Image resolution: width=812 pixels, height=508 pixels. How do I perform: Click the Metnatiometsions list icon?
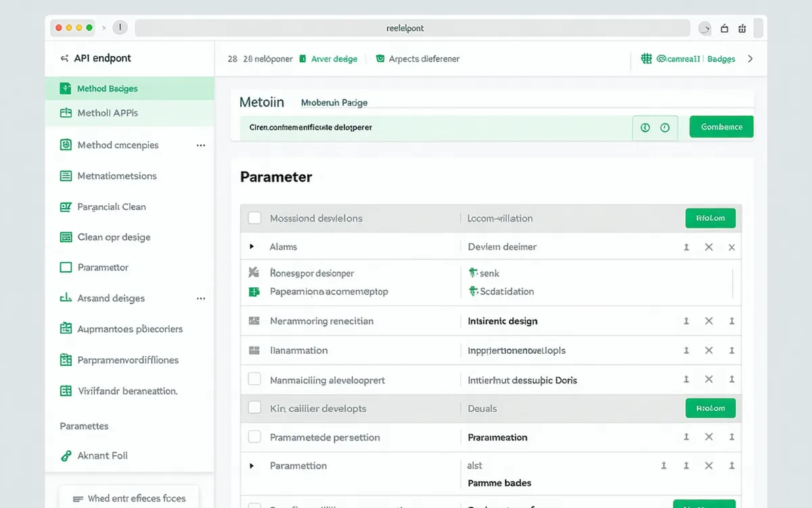[66, 176]
